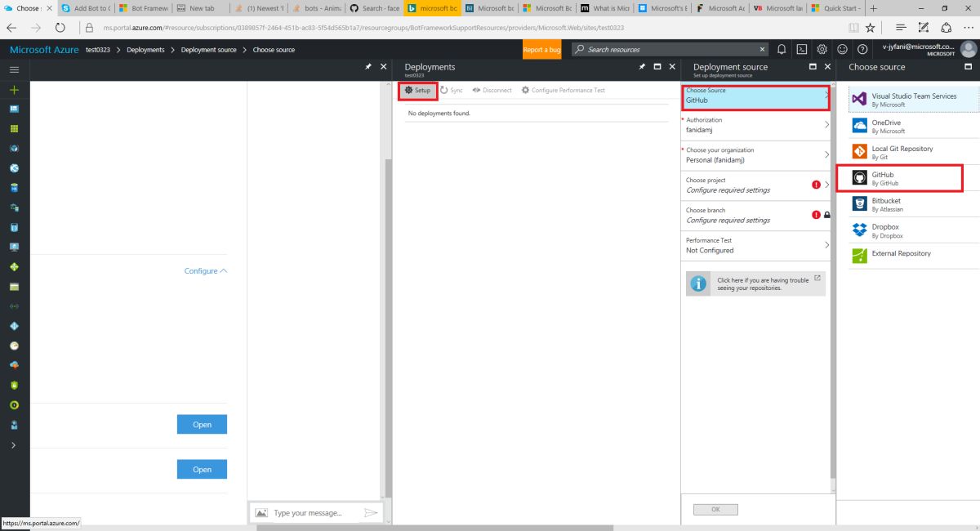Open the help question mark icon

tap(862, 49)
